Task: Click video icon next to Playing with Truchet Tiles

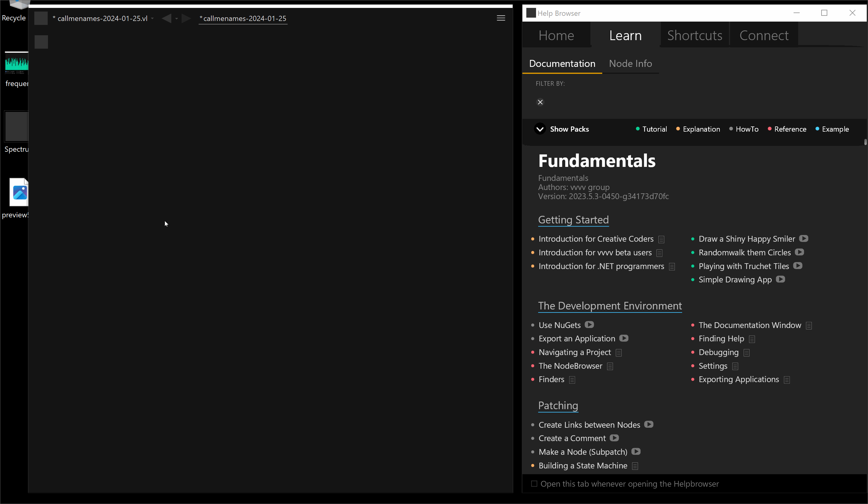Action: click(798, 266)
